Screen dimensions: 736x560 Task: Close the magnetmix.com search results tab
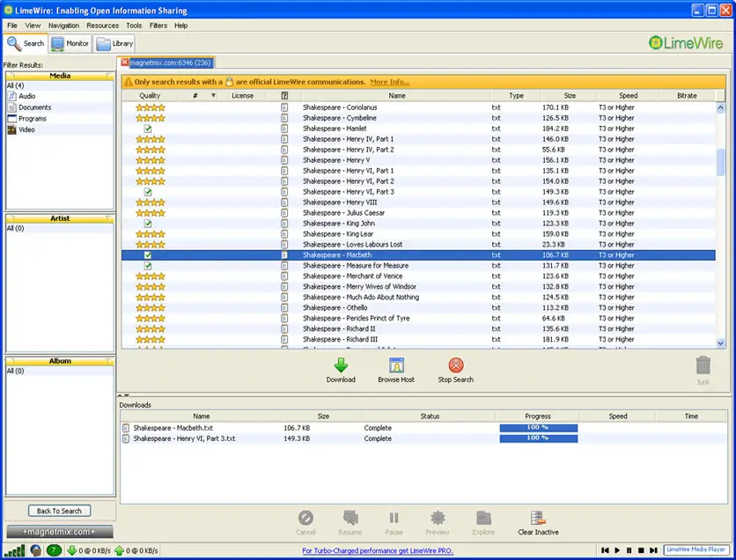pyautogui.click(x=125, y=63)
